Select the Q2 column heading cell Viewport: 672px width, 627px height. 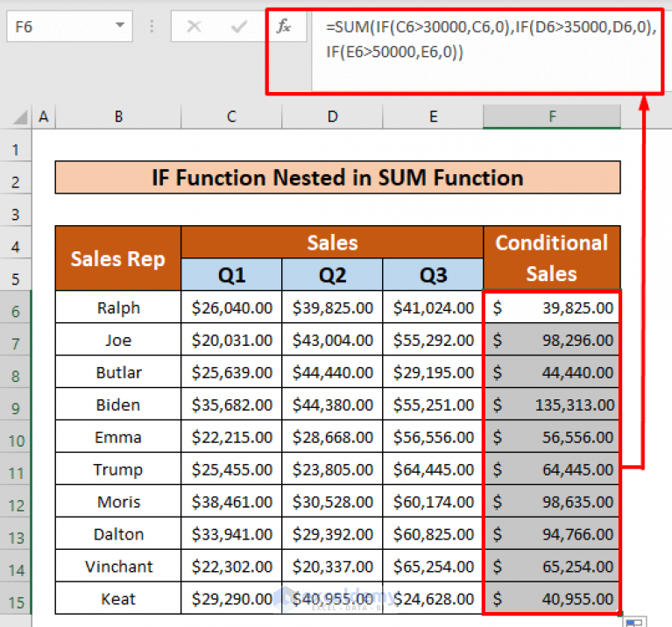[332, 275]
